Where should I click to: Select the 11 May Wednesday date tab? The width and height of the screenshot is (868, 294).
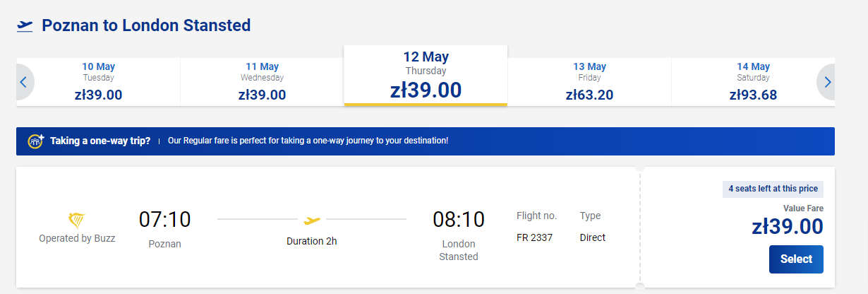click(x=262, y=82)
